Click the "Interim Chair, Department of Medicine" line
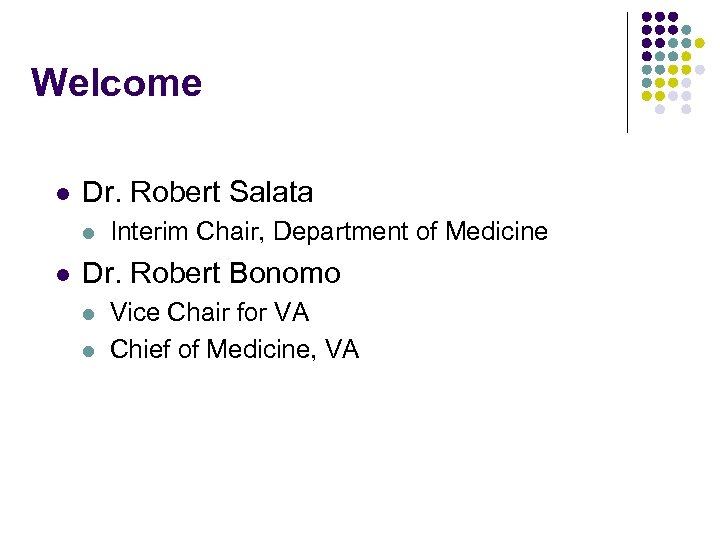 [329, 232]
